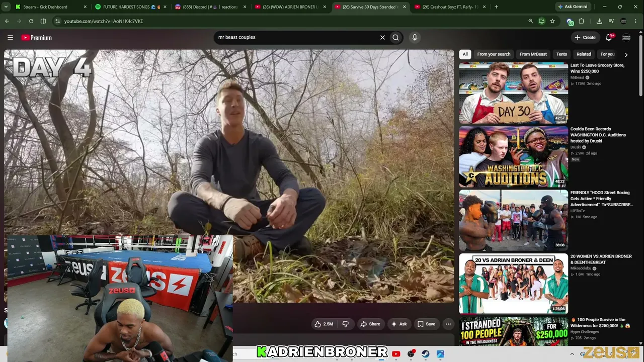Click the browser address bar URL

pos(104,21)
